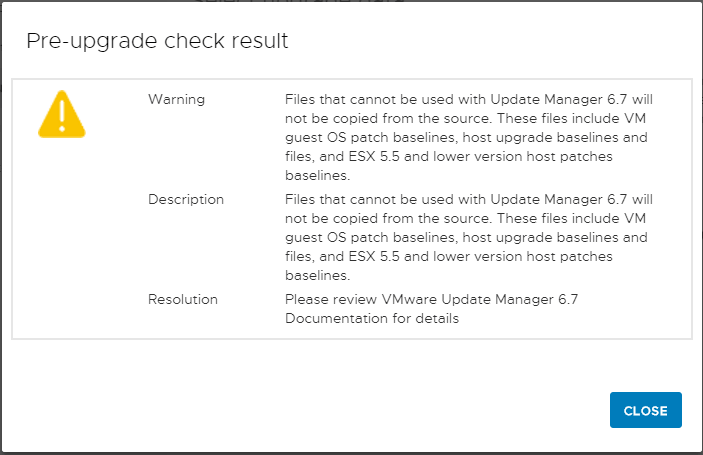Click the first line of the Description message
Viewport: 703px width, 455px height.
[x=469, y=199]
